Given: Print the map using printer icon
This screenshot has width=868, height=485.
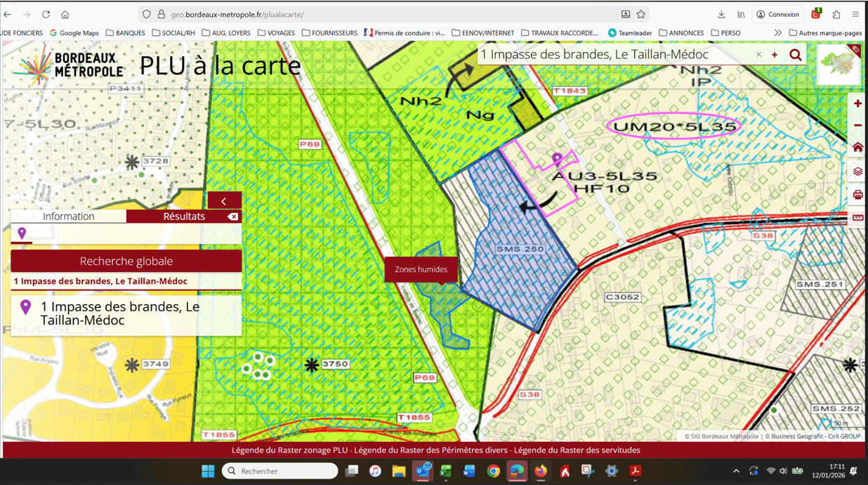Looking at the screenshot, I should (857, 195).
